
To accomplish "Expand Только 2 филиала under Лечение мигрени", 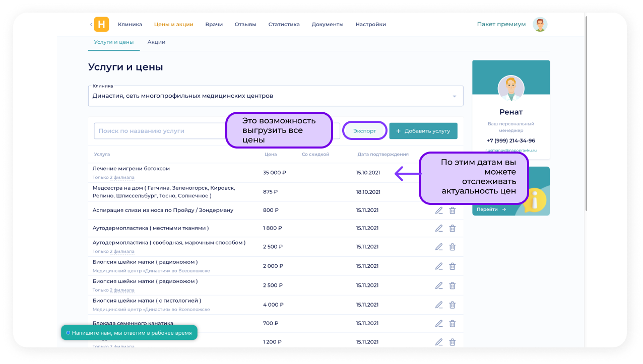I will 113,177.
